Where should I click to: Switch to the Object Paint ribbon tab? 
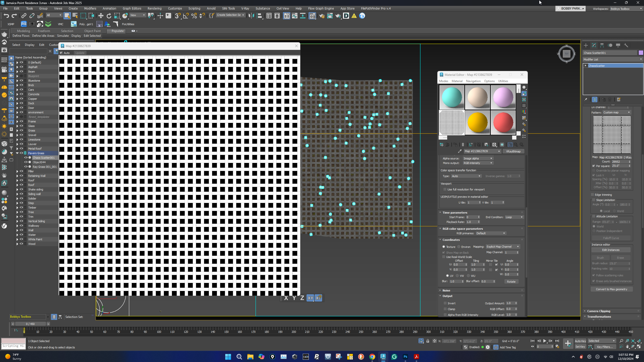[92, 31]
